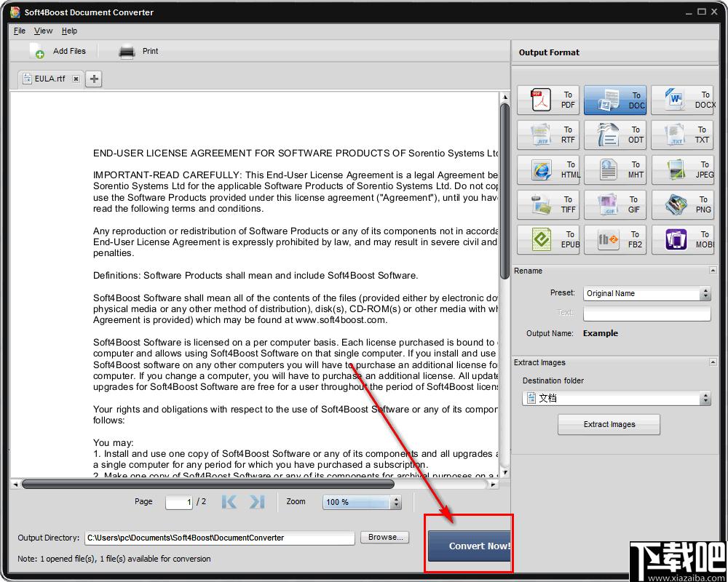This screenshot has width=728, height=582.
Task: Collapse the Rename section
Action: coord(713,271)
